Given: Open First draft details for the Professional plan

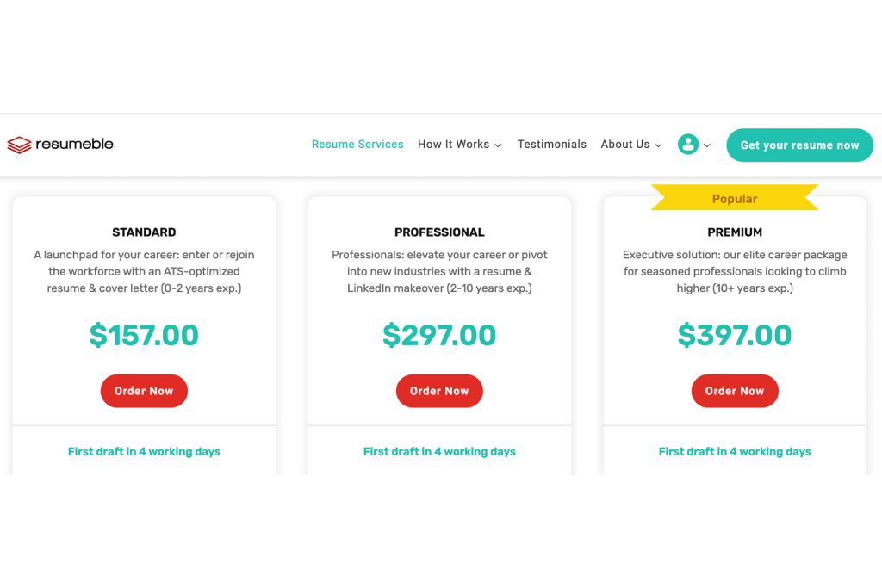Looking at the screenshot, I should coord(439,451).
